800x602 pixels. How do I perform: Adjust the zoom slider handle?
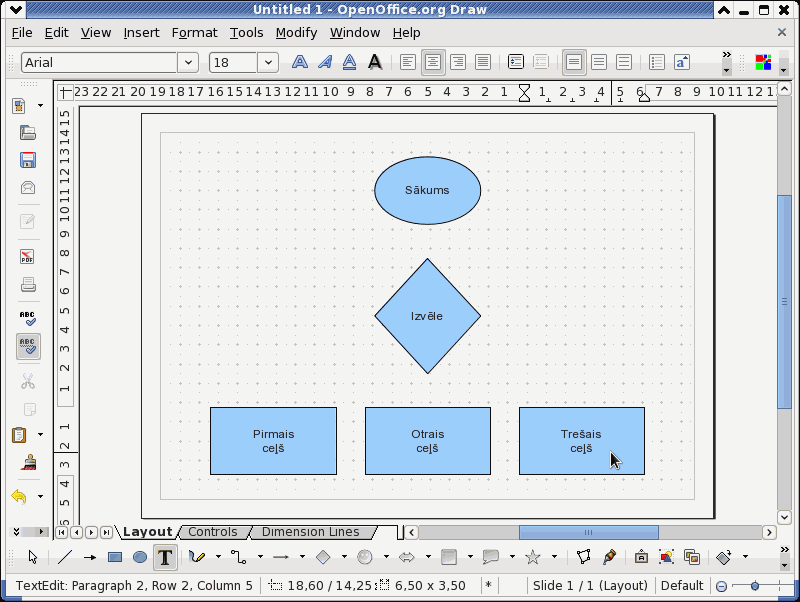pos(755,586)
